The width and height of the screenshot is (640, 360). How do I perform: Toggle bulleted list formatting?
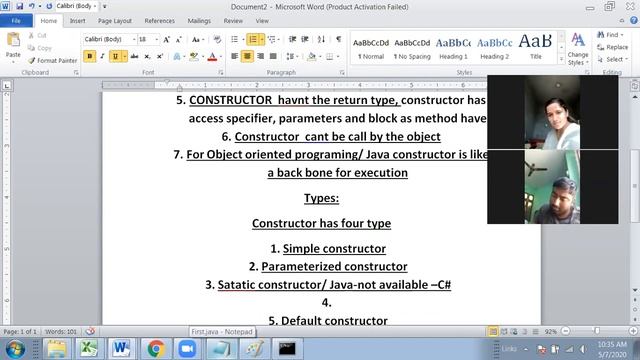pyautogui.click(x=234, y=39)
